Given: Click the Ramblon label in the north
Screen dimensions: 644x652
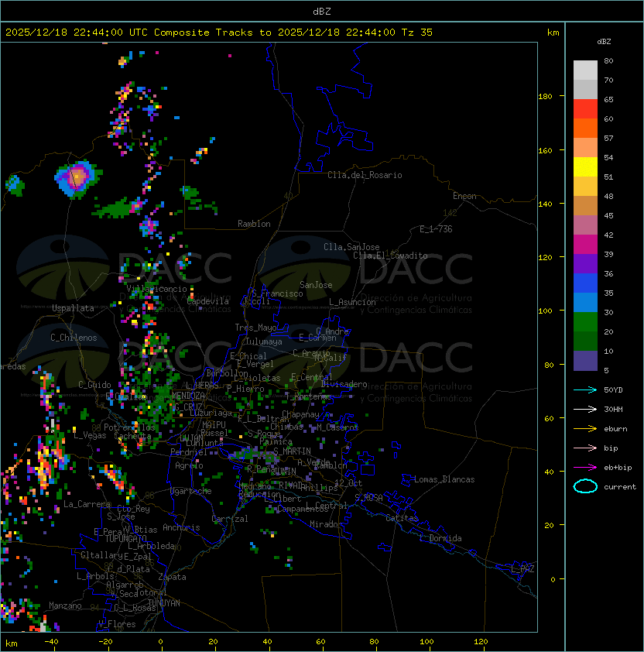Looking at the screenshot, I should [254, 224].
